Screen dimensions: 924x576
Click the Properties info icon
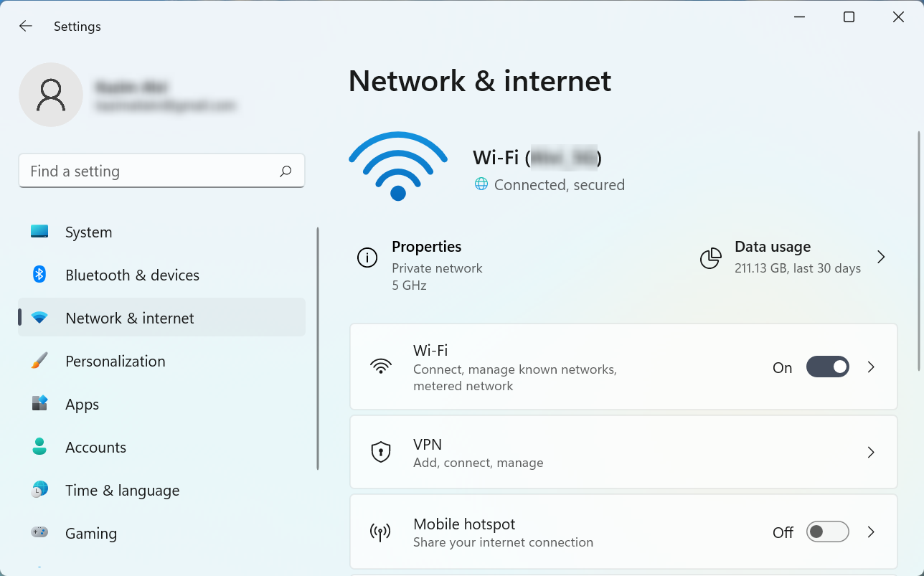[x=367, y=258]
